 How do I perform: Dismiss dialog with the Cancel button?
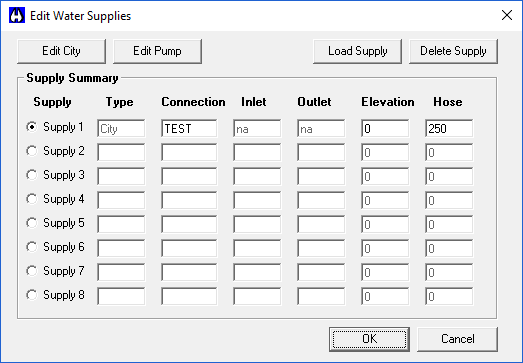(x=458, y=339)
